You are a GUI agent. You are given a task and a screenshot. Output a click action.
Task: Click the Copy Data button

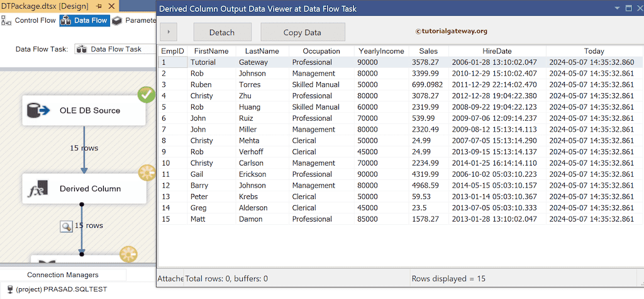pyautogui.click(x=303, y=32)
